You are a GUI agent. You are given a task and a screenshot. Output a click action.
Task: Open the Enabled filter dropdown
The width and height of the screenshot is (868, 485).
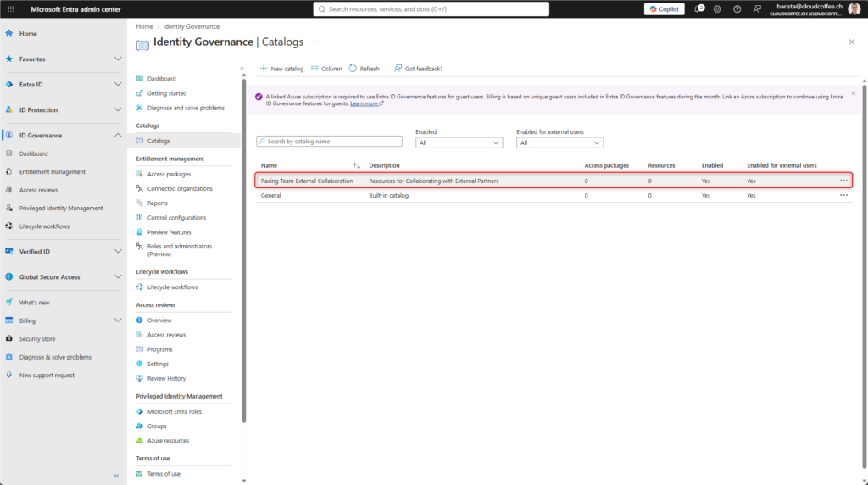pos(459,142)
